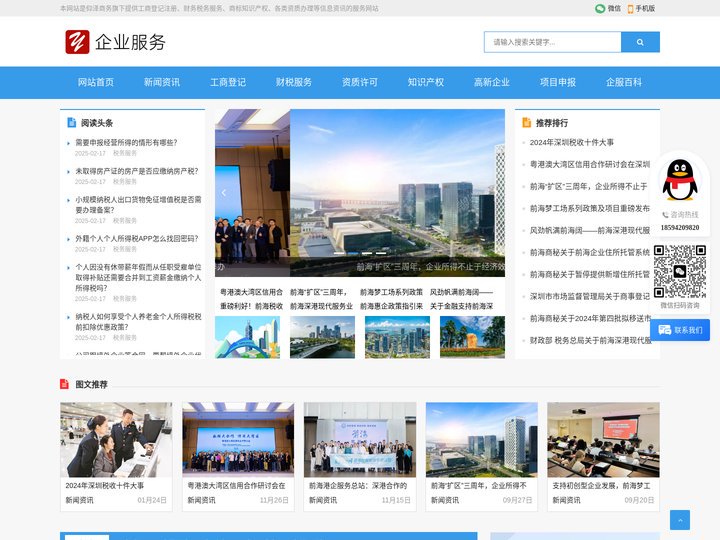720x540 pixels.
Task: Open 新闻资讯 navigation menu item
Action: click(162, 82)
